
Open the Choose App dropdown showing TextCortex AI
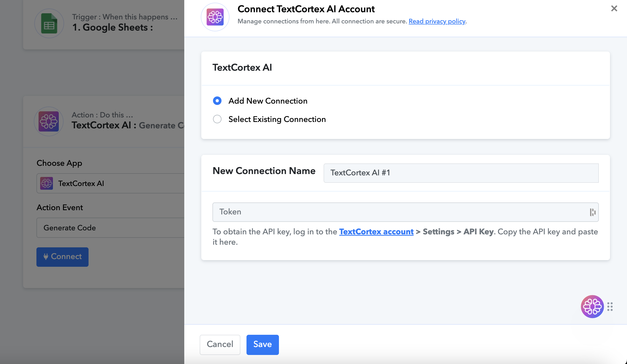[x=110, y=183]
